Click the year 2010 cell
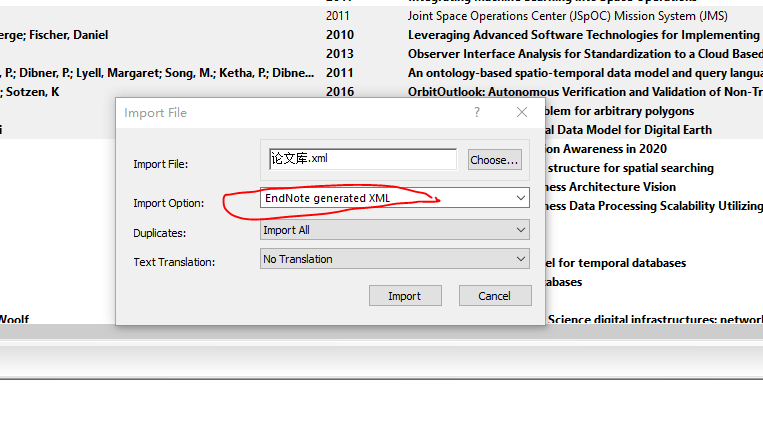 pos(340,35)
